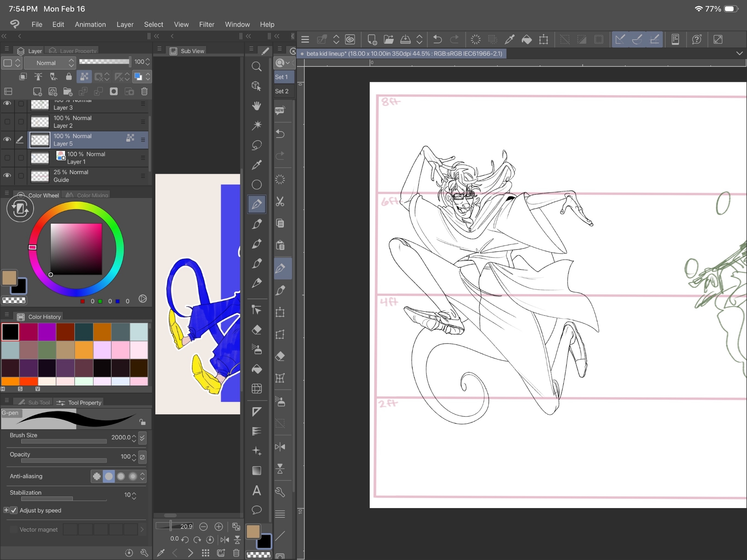Hide the Guide layer eye icon
747x560 pixels.
coord(7,176)
